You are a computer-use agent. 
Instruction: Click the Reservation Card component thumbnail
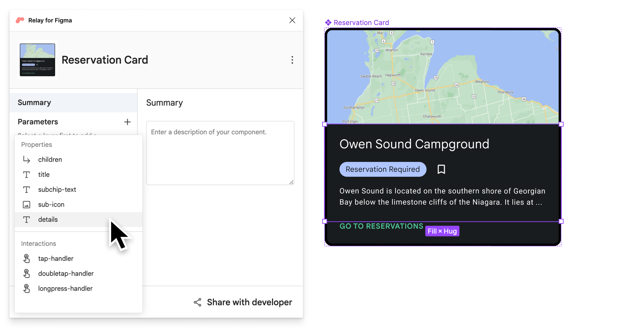pos(38,60)
